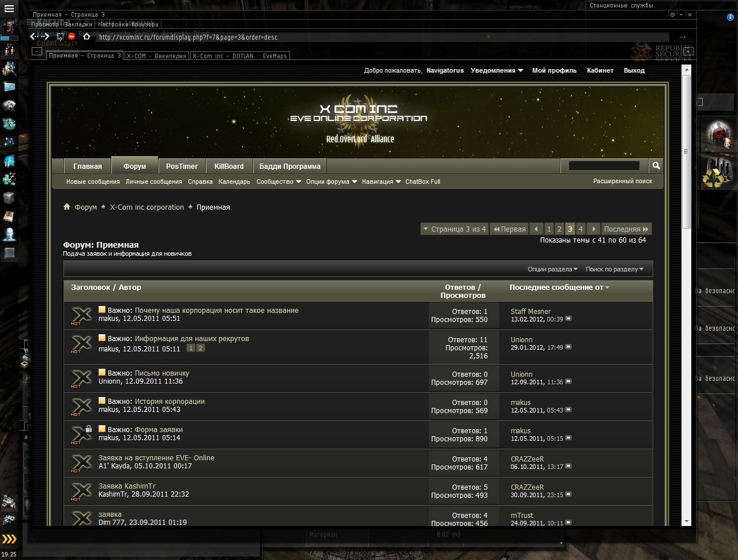Screen dimensions: 738x560
Task: Click the Выход logout link
Action: click(634, 70)
